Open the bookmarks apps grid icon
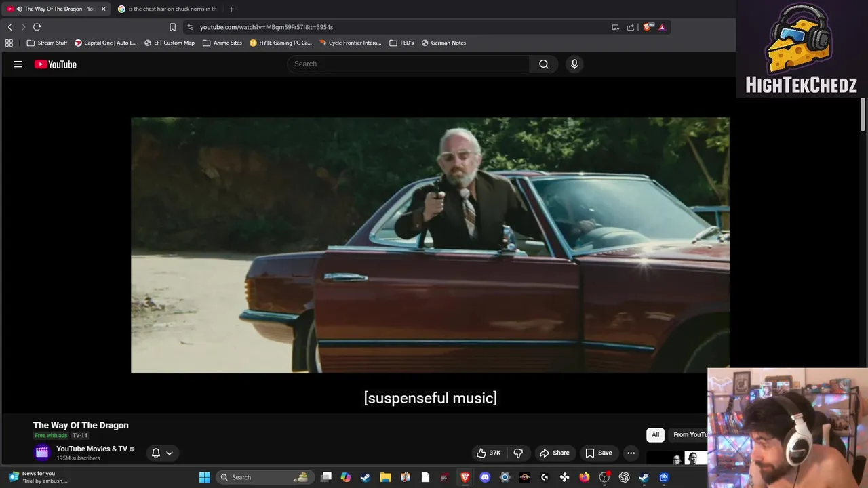 pos(9,43)
